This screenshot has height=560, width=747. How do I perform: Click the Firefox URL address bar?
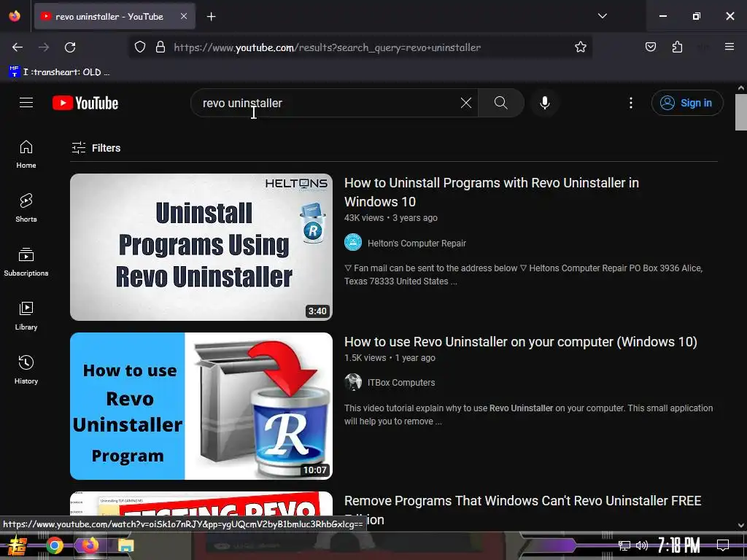tap(360, 47)
